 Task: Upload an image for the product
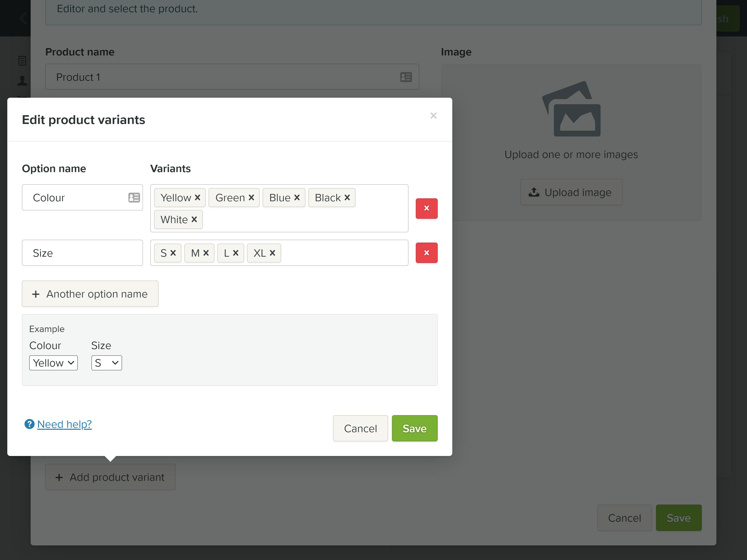571,192
